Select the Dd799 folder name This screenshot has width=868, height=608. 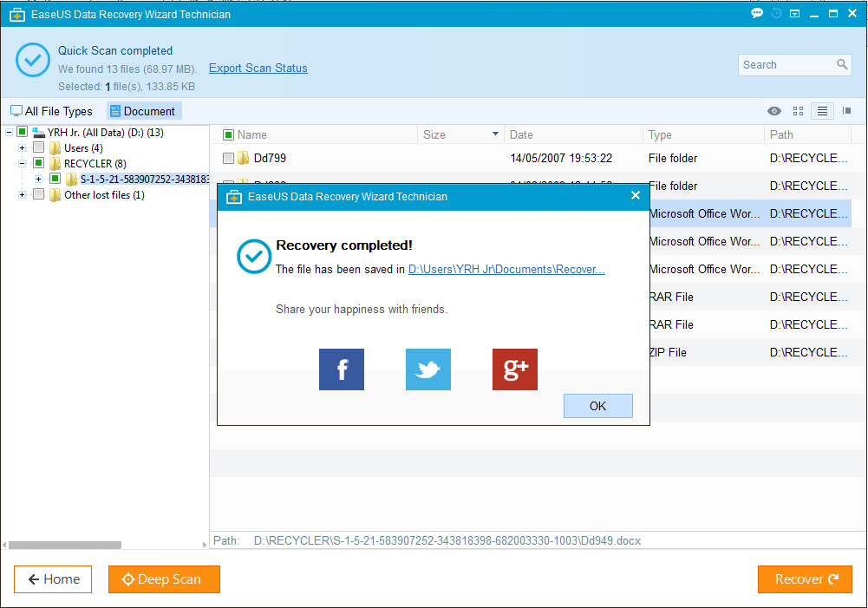pyautogui.click(x=271, y=158)
